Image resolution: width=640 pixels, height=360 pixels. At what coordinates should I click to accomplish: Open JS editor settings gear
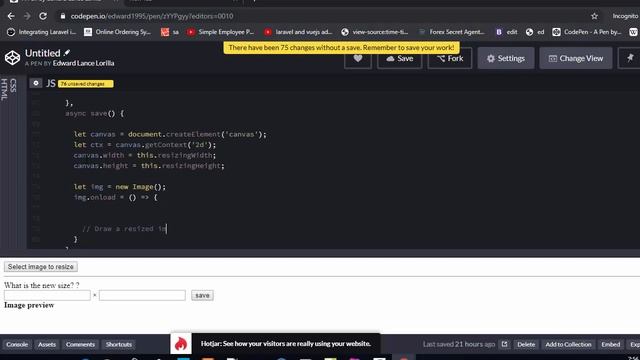[36, 83]
